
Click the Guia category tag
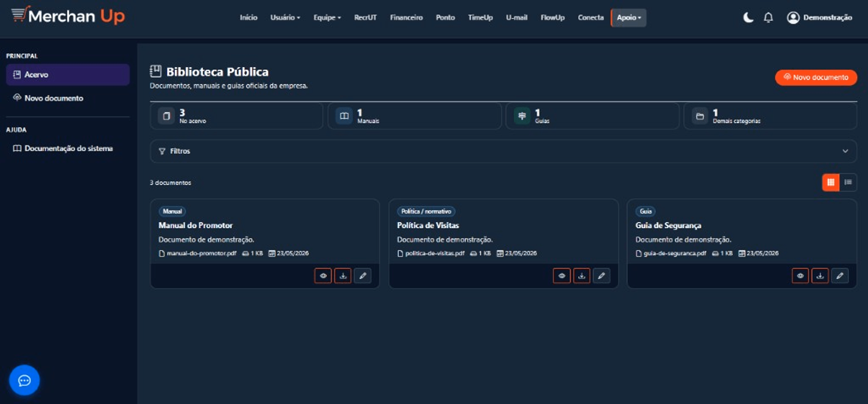coord(645,211)
